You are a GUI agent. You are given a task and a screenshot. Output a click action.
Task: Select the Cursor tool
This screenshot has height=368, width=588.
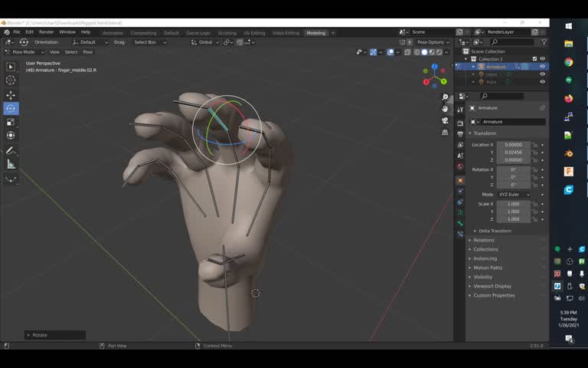click(11, 80)
